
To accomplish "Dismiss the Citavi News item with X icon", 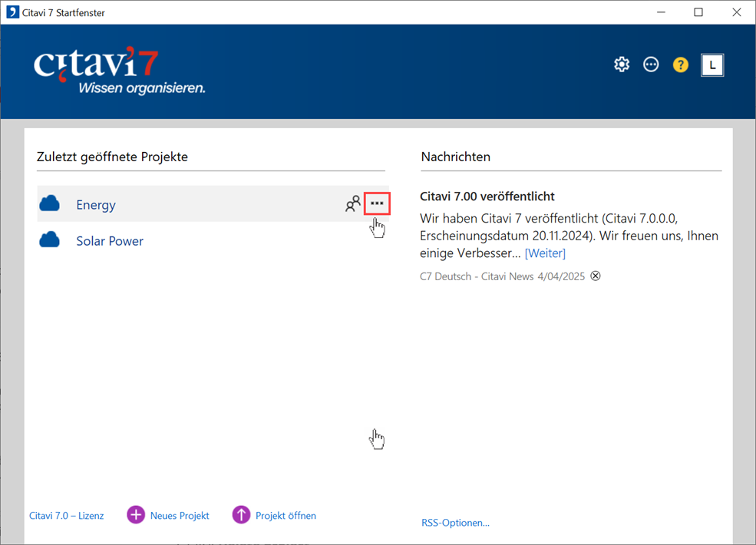I will tap(596, 276).
